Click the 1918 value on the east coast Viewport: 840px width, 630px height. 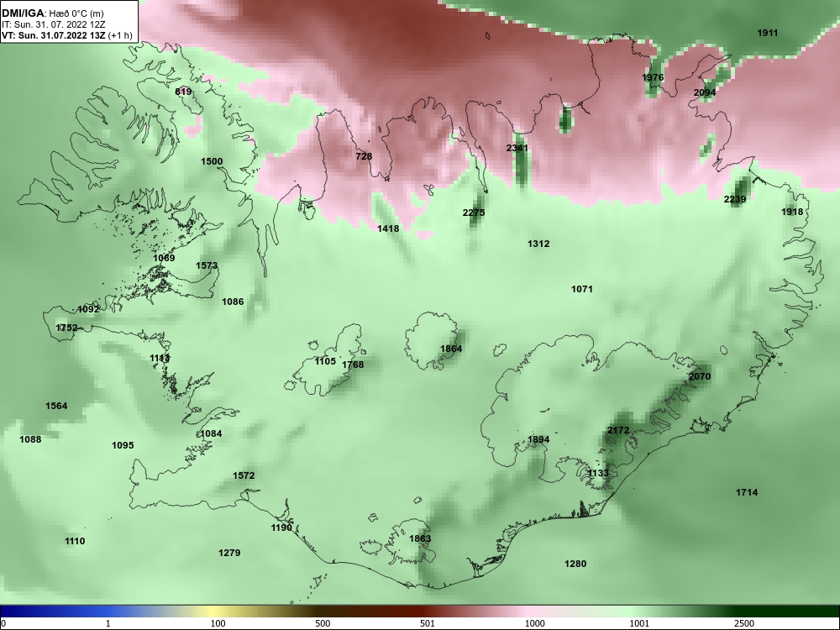point(792,212)
